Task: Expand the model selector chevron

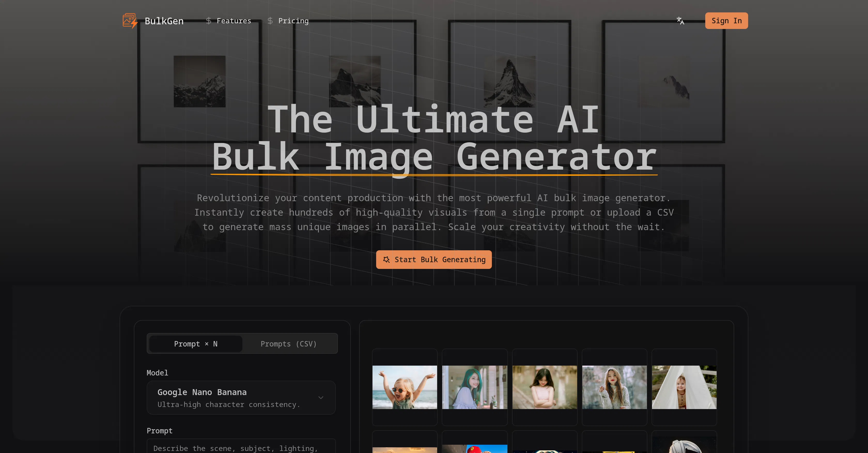Action: 321,397
